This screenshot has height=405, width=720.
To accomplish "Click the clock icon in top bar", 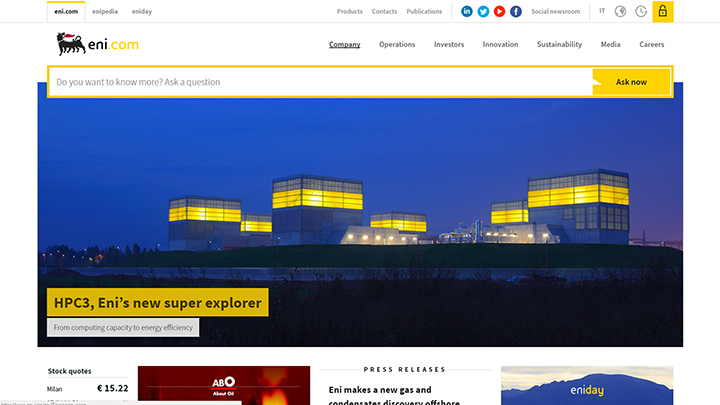I will [x=641, y=11].
